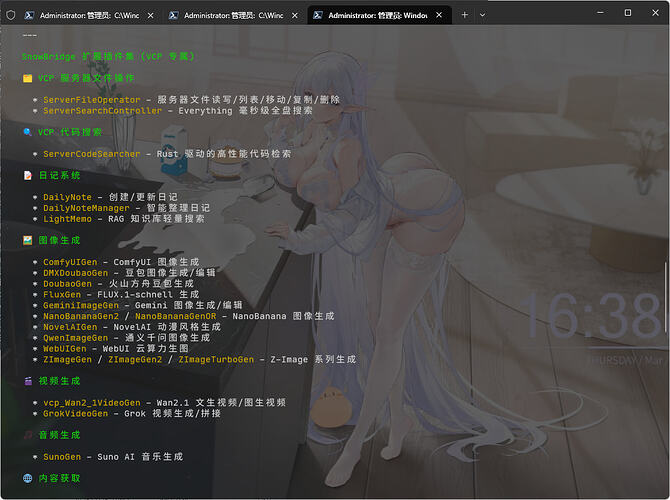Click the terminal vertical scrollbar thumb

(x=665, y=297)
